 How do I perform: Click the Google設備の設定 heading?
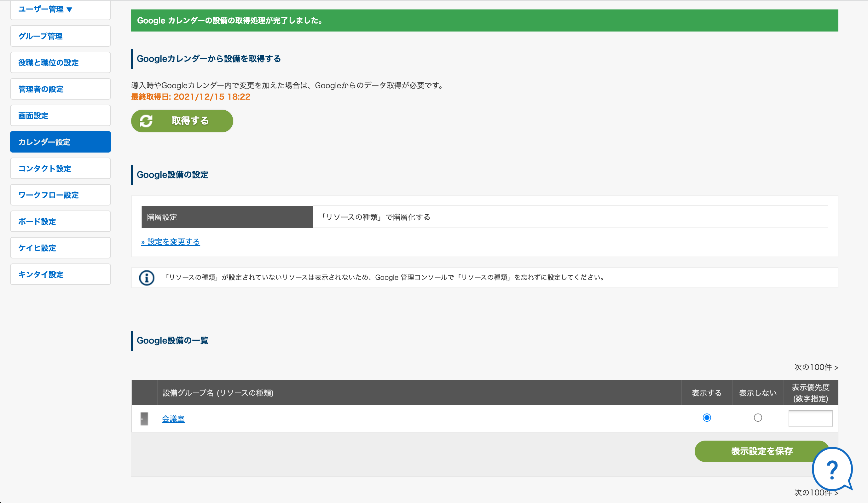point(173,175)
